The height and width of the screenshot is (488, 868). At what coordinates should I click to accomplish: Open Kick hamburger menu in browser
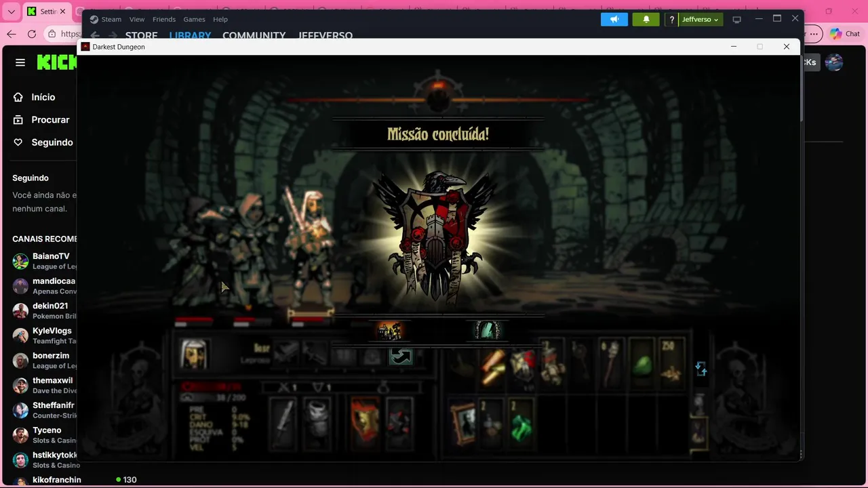point(20,62)
